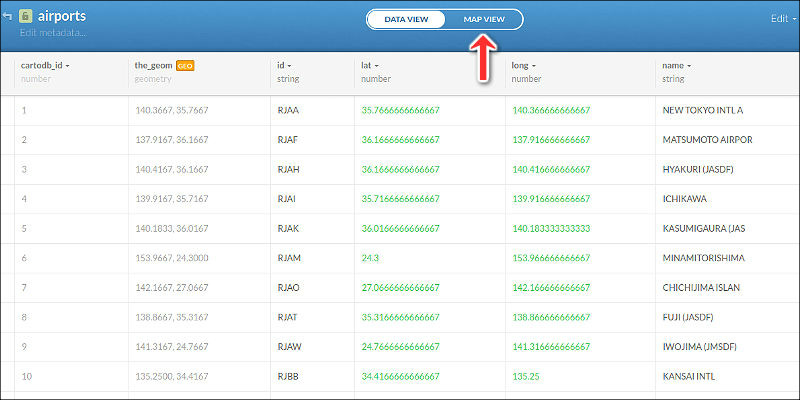
Task: Select cartodb_id cell 1
Action: 24,110
